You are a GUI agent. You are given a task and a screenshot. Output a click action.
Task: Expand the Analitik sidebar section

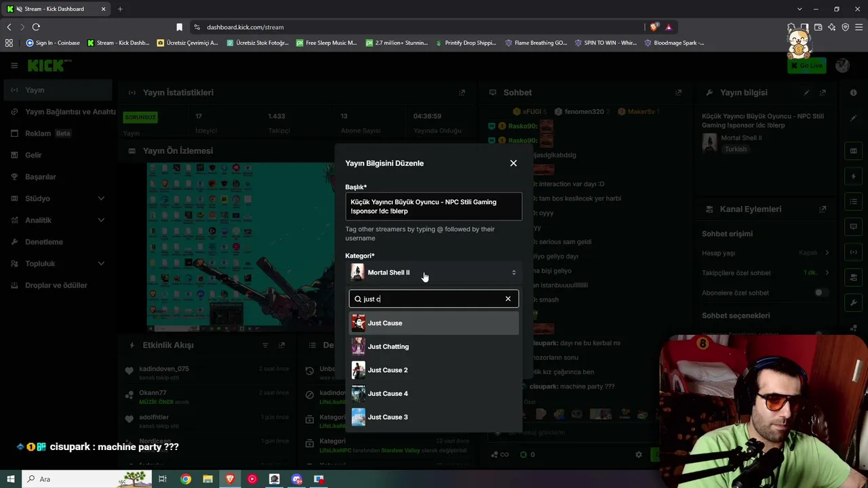[57, 220]
